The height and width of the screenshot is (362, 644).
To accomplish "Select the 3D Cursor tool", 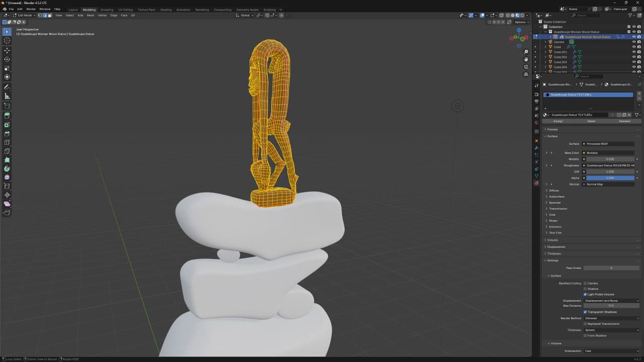I will tap(7, 41).
